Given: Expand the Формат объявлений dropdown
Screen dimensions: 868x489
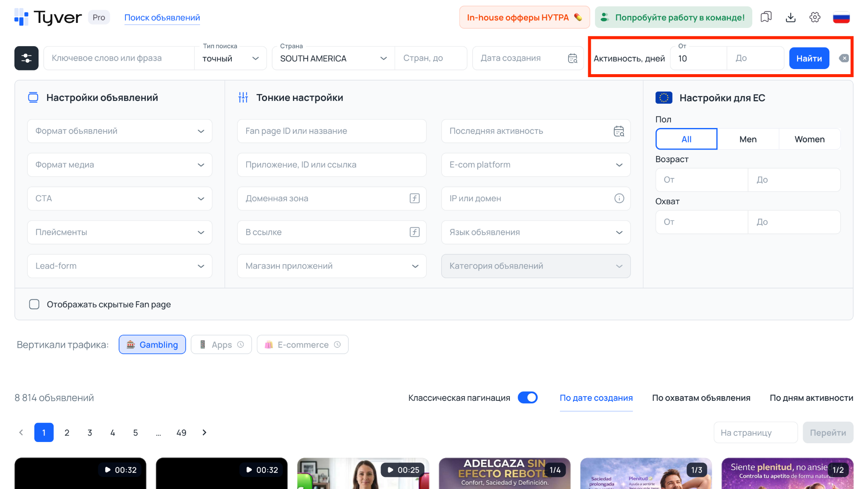Looking at the screenshot, I should pyautogui.click(x=201, y=131).
